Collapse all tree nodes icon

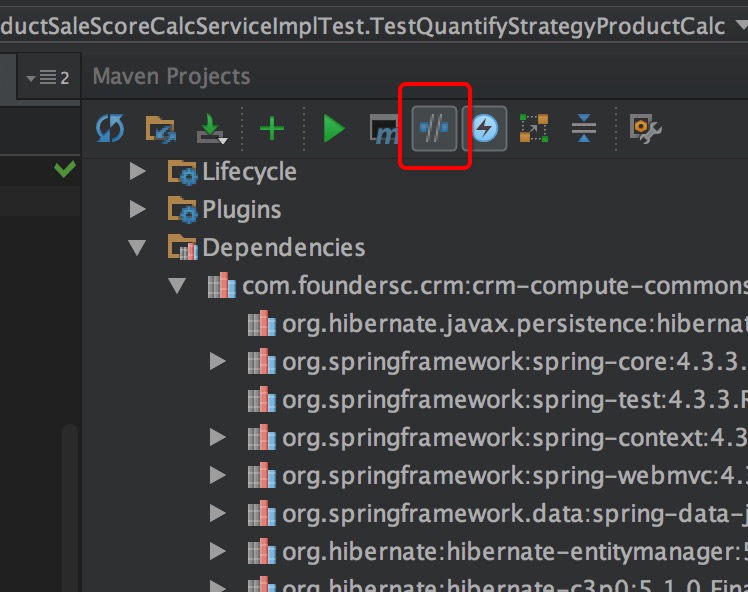584,128
